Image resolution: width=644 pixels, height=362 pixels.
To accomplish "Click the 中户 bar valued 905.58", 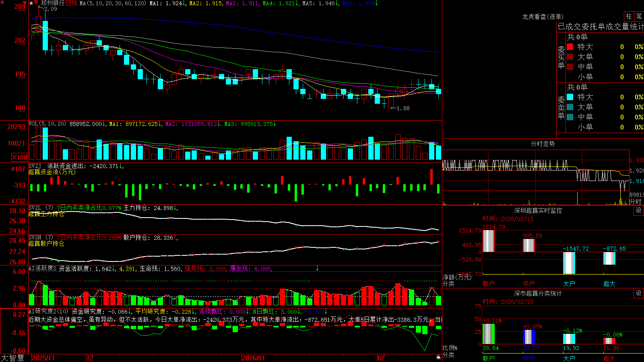I will point(529,245).
